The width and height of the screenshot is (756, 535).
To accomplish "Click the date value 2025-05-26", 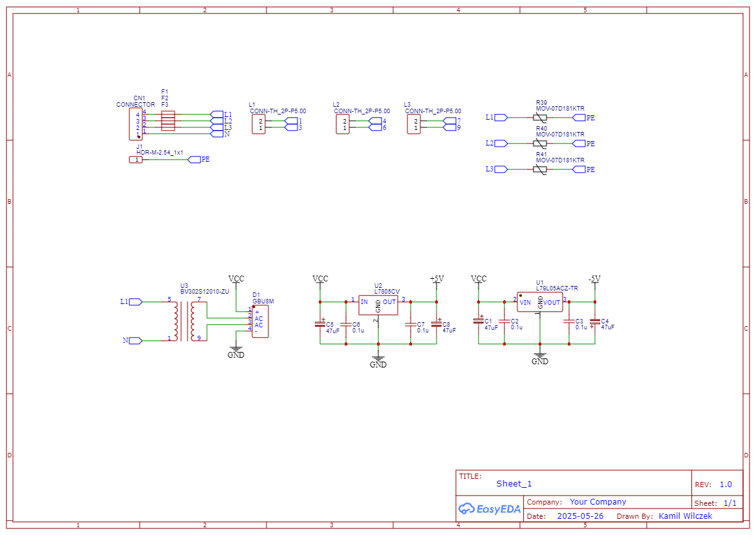I will (x=580, y=516).
